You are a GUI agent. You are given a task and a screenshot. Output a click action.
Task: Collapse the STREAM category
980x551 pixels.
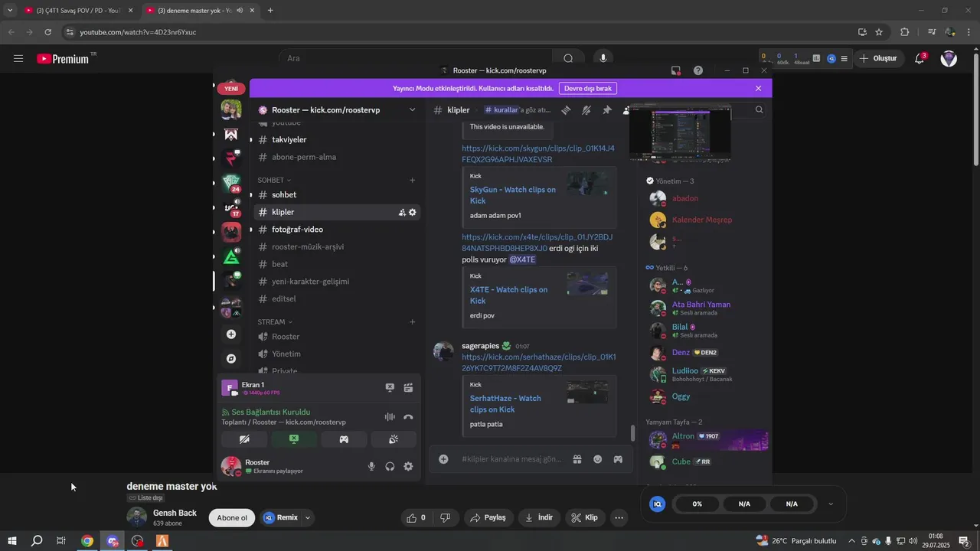coord(276,322)
